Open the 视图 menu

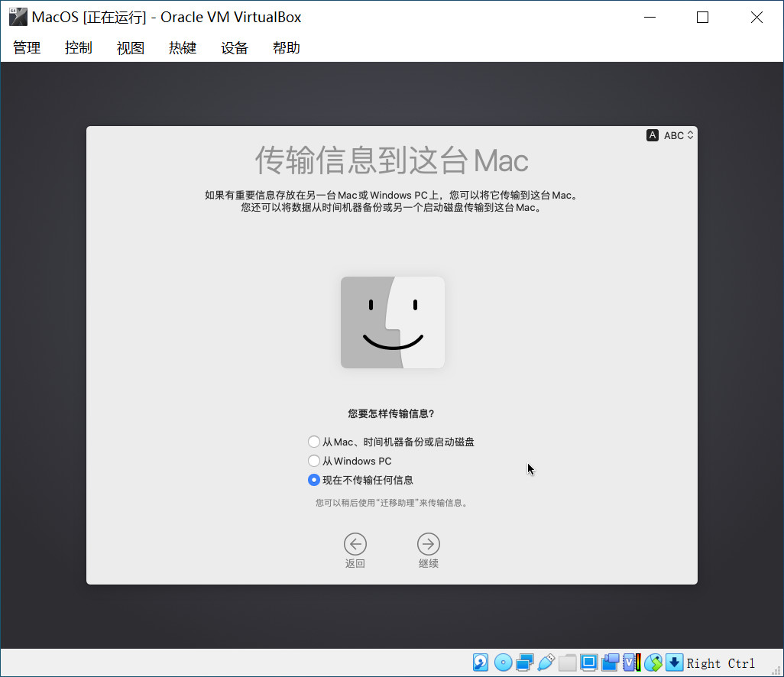point(131,47)
